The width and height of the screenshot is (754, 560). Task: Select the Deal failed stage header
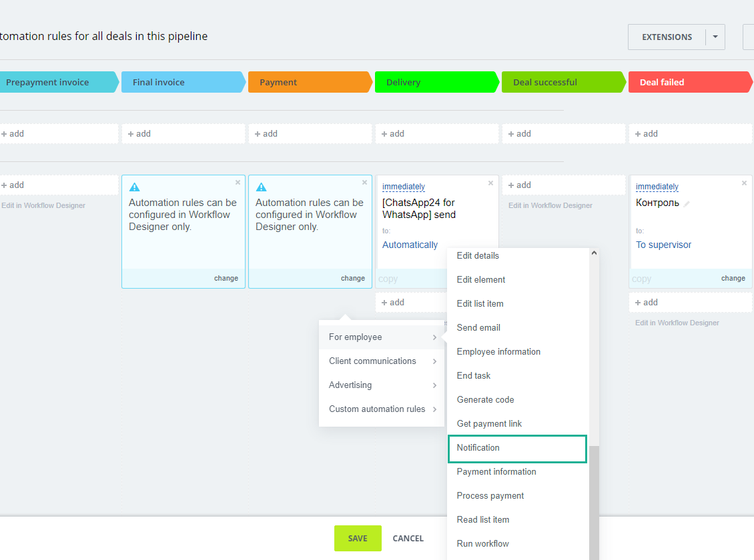coord(687,83)
